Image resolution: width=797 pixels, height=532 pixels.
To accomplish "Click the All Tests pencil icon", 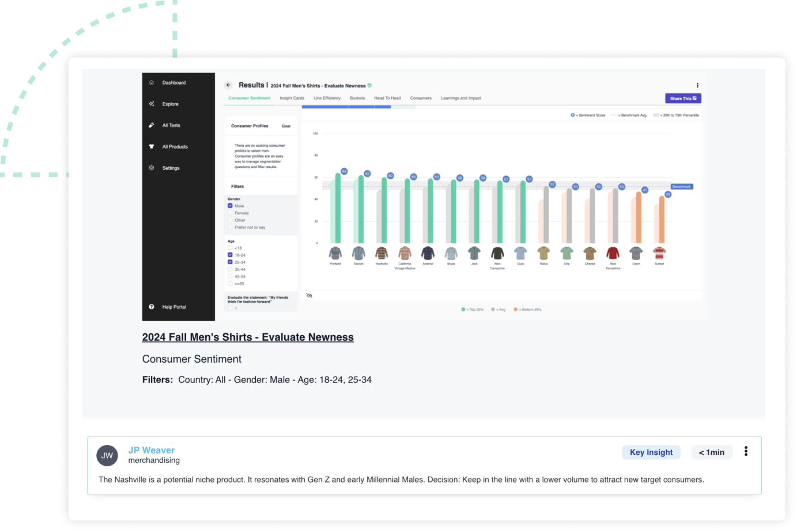I will click(x=152, y=125).
